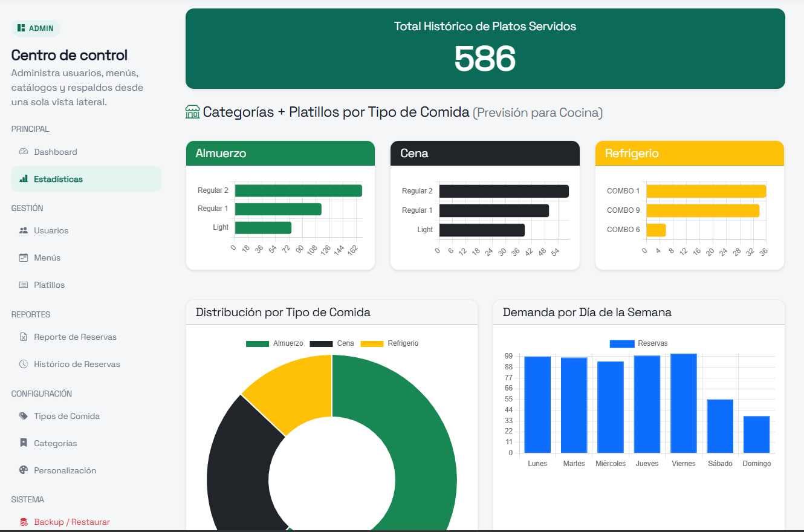
Task: Click the Dashboard speedometer icon
Action: (24, 152)
